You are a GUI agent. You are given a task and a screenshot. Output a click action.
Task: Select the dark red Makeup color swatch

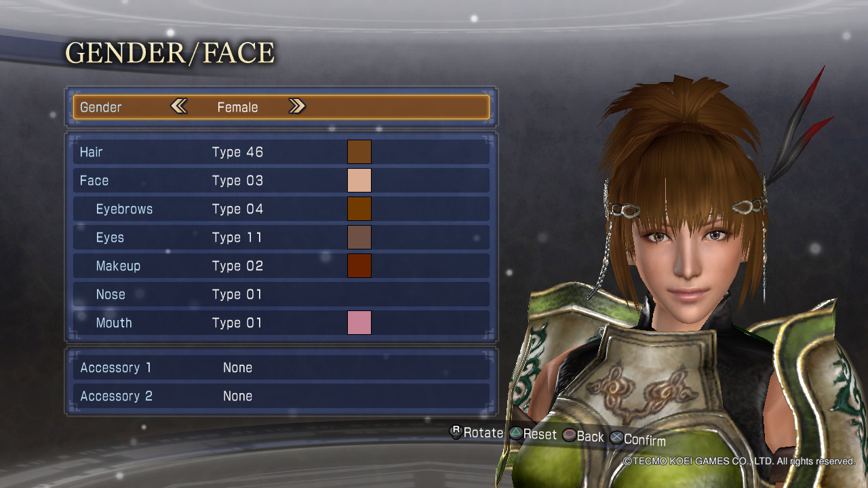pos(359,266)
